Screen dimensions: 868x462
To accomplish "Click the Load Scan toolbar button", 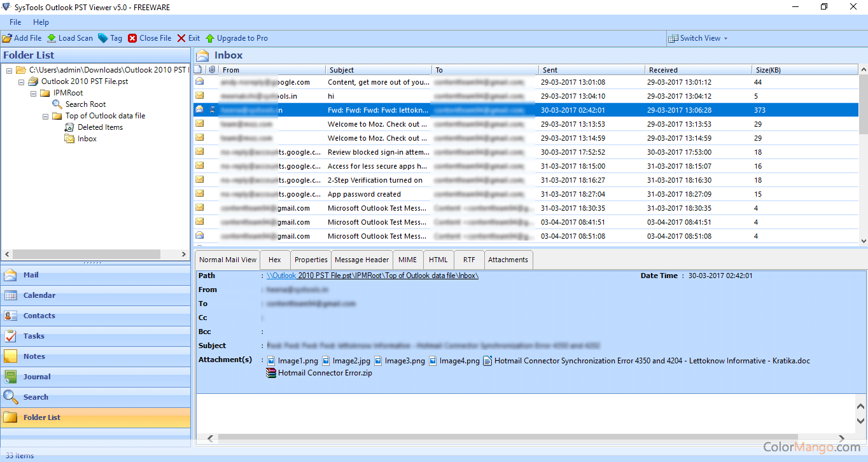I will pyautogui.click(x=70, y=38).
